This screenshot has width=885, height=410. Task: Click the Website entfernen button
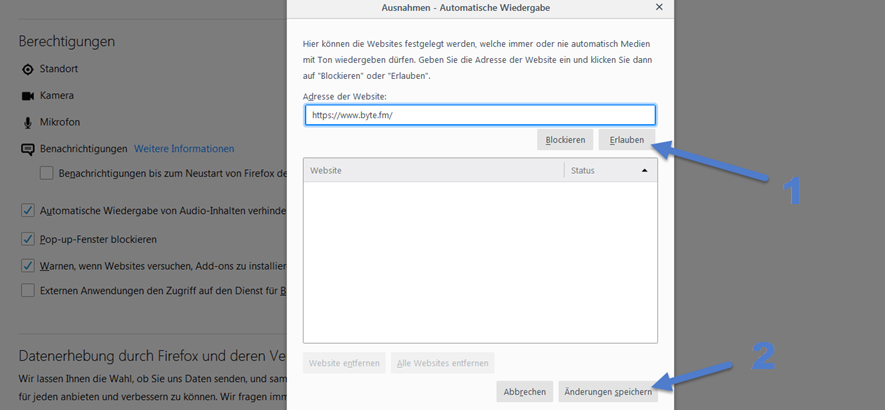tap(344, 363)
